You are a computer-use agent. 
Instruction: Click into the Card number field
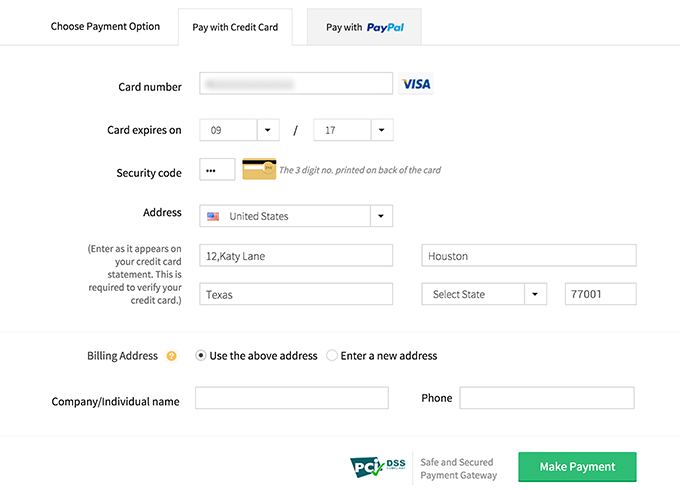[x=296, y=84]
